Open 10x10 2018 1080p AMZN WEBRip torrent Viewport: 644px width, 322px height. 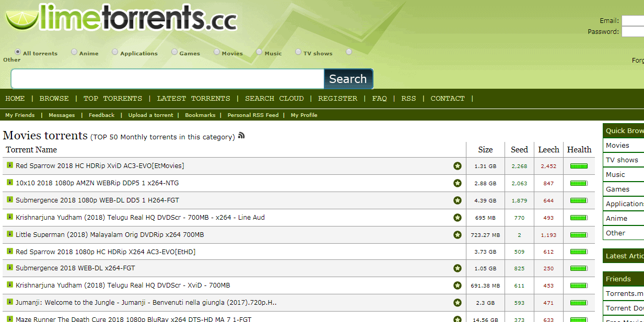click(97, 183)
